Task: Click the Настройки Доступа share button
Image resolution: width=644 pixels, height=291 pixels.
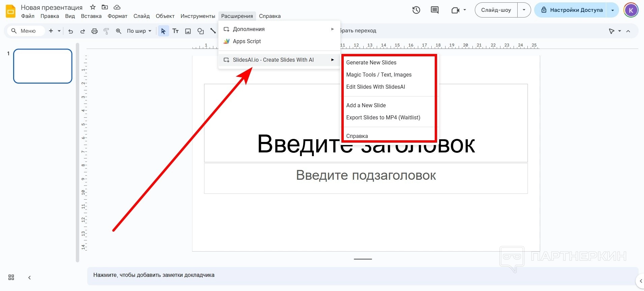Action: click(572, 10)
